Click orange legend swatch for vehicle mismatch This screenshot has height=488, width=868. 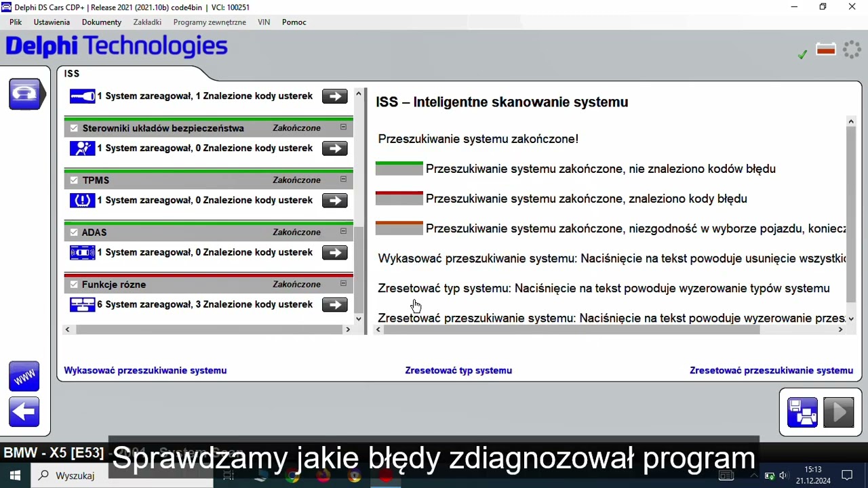399,228
